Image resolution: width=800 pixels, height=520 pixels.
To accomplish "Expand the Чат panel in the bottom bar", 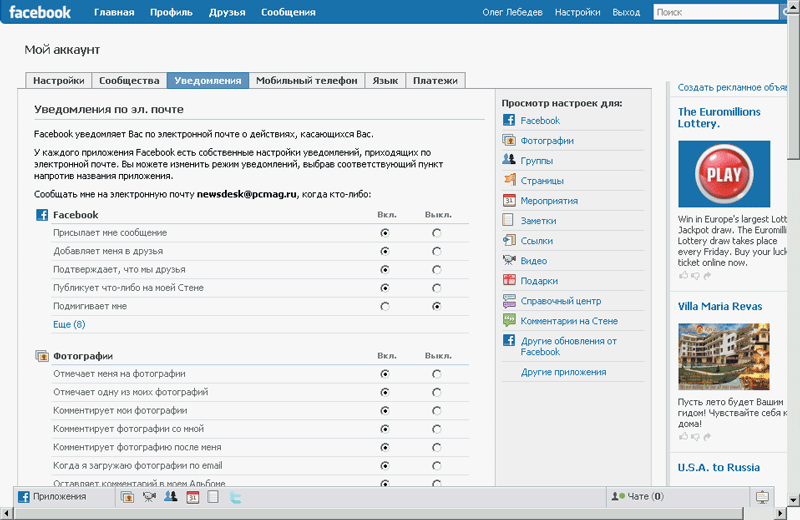I will tap(640, 496).
